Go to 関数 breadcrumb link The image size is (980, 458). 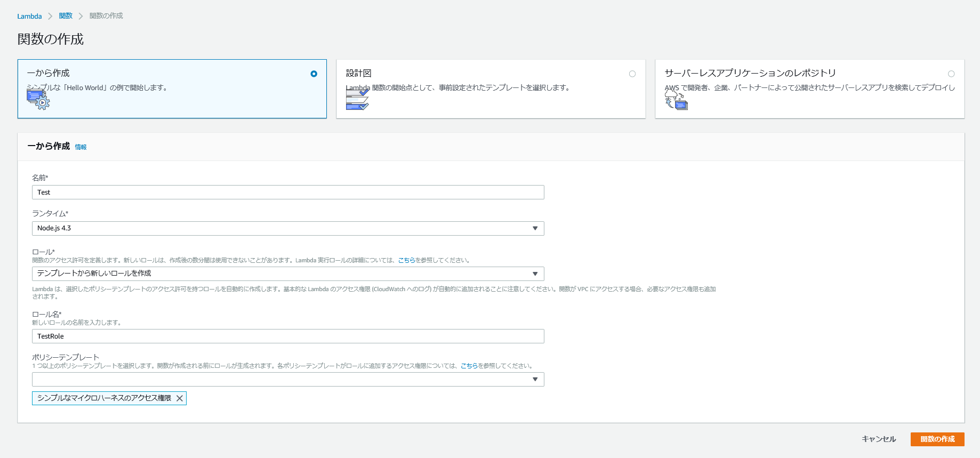pyautogui.click(x=66, y=16)
